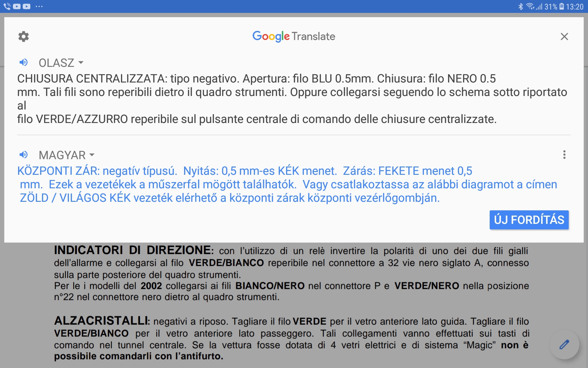588x368 pixels.
Task: Tap the Google Translate logo
Action: coord(294,36)
